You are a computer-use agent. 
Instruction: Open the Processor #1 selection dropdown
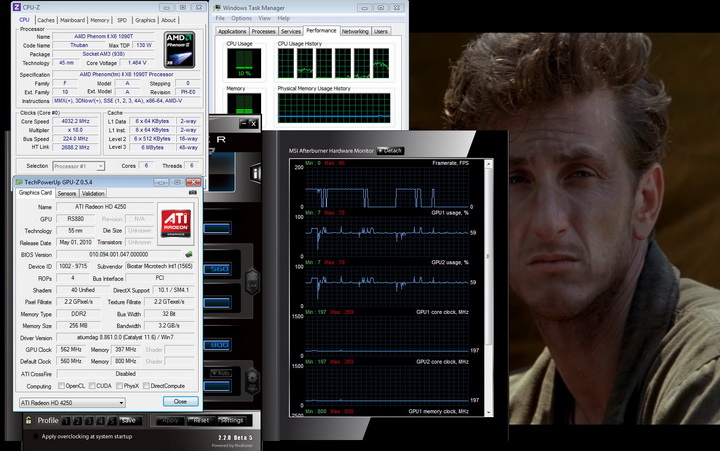[x=79, y=166]
